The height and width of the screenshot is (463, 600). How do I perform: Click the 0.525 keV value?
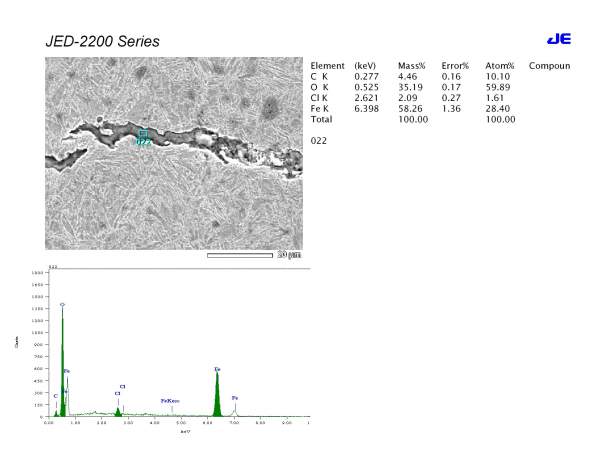coord(367,87)
